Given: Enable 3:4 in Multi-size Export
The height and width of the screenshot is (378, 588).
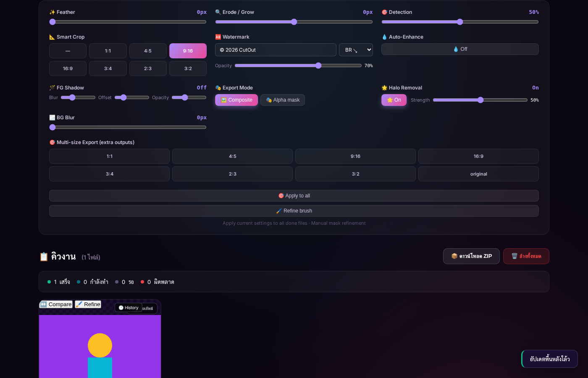Looking at the screenshot, I should 109,174.
